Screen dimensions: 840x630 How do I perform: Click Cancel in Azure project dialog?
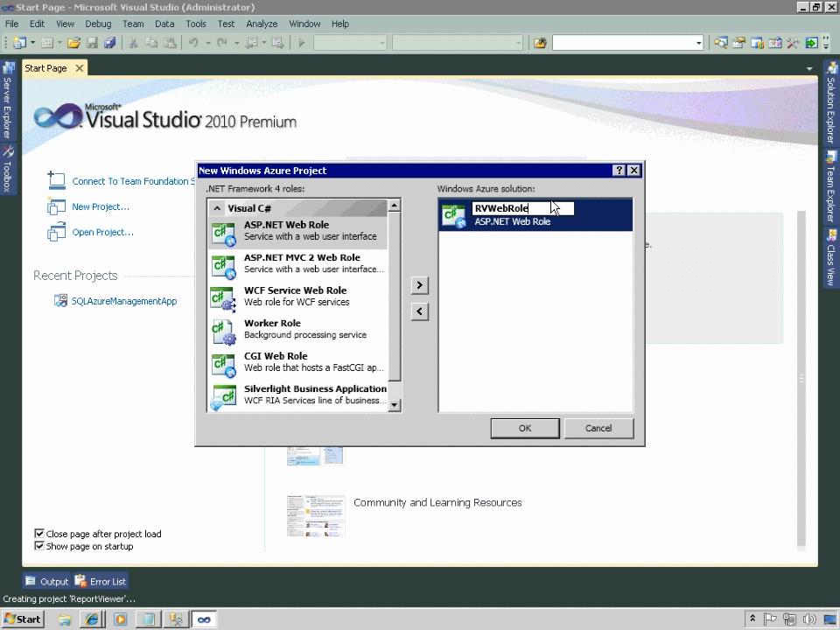pyautogui.click(x=598, y=428)
